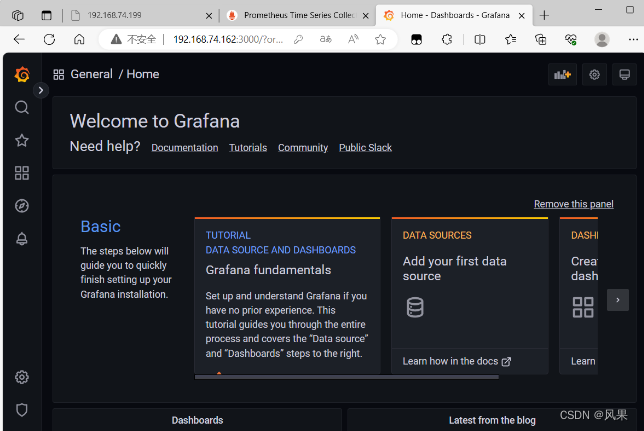Open the Tutorials link
Viewport: 644px width, 431px height.
tap(248, 148)
